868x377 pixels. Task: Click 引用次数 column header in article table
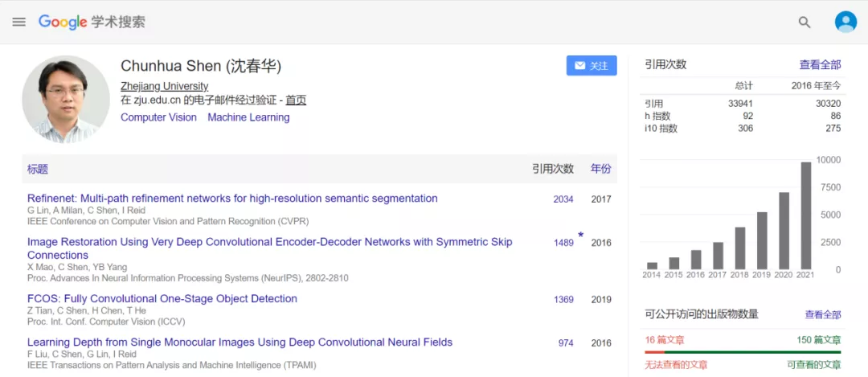(x=553, y=170)
